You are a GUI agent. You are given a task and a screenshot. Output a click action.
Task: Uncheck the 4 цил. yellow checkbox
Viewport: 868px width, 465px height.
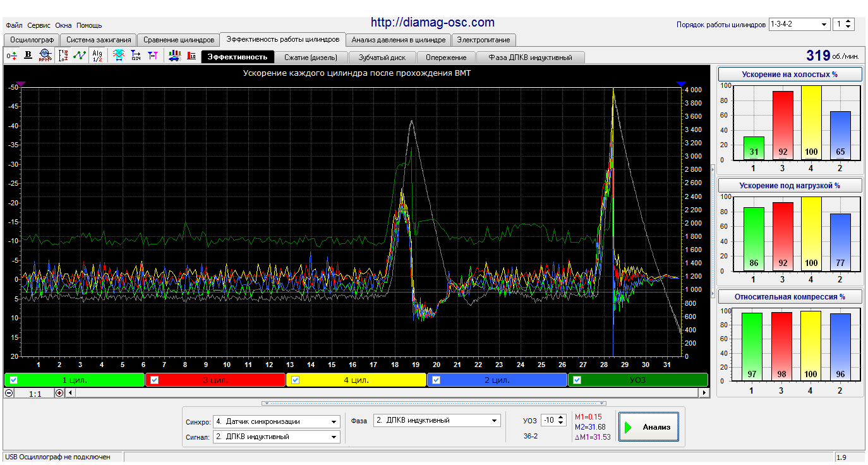point(296,380)
